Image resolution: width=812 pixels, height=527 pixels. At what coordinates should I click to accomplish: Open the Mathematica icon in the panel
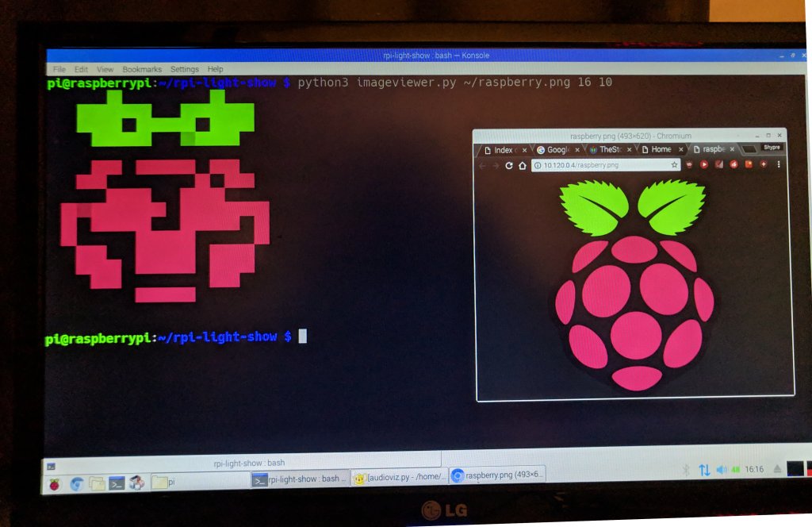tap(136, 483)
